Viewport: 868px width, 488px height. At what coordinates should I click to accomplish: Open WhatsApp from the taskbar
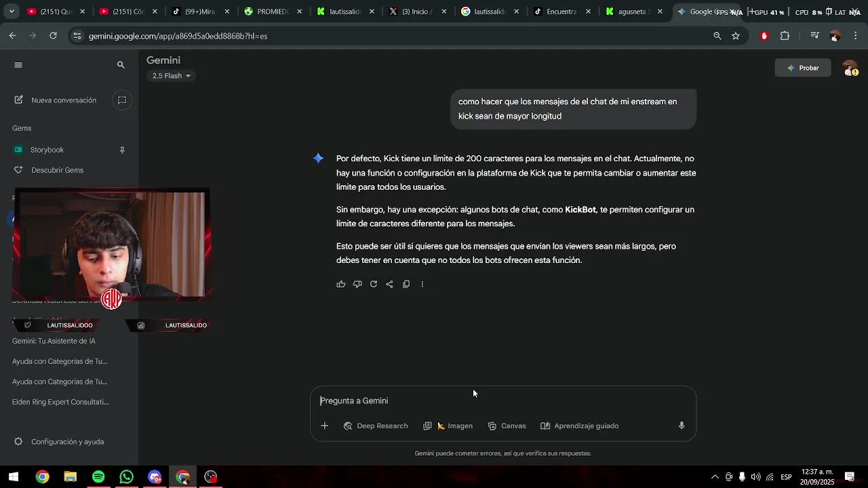(126, 477)
